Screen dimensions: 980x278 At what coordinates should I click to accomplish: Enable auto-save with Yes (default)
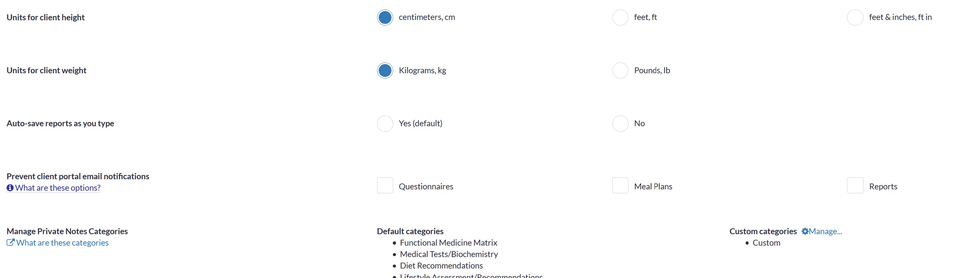385,124
